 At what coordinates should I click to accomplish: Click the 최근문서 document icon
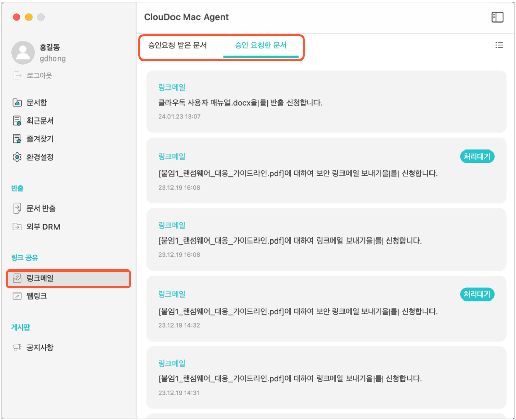17,121
